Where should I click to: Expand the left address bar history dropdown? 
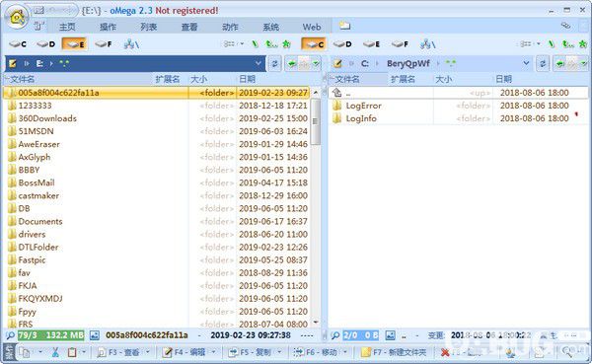[259, 63]
